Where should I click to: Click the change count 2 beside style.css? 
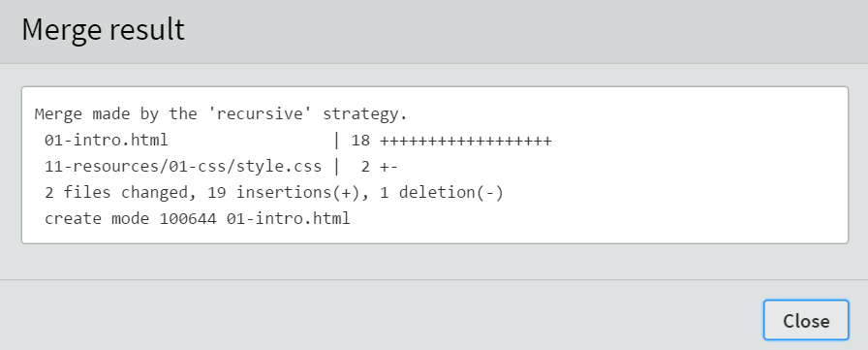pyautogui.click(x=365, y=167)
